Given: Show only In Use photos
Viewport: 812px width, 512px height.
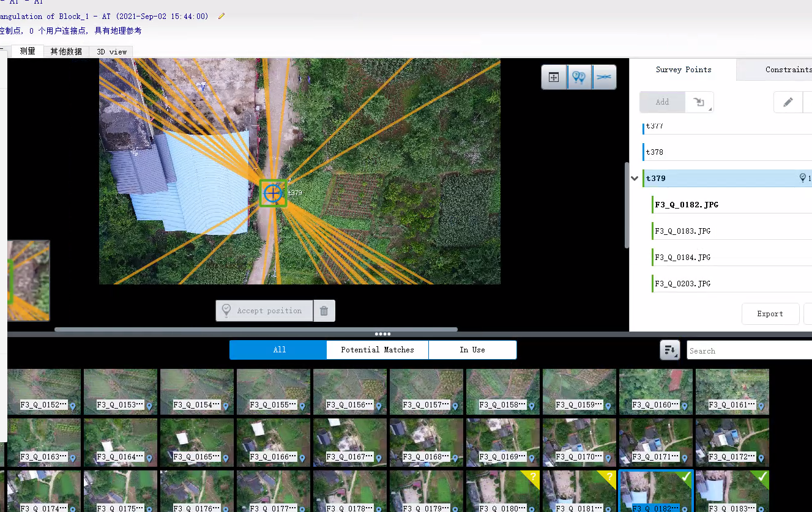Looking at the screenshot, I should (x=472, y=350).
